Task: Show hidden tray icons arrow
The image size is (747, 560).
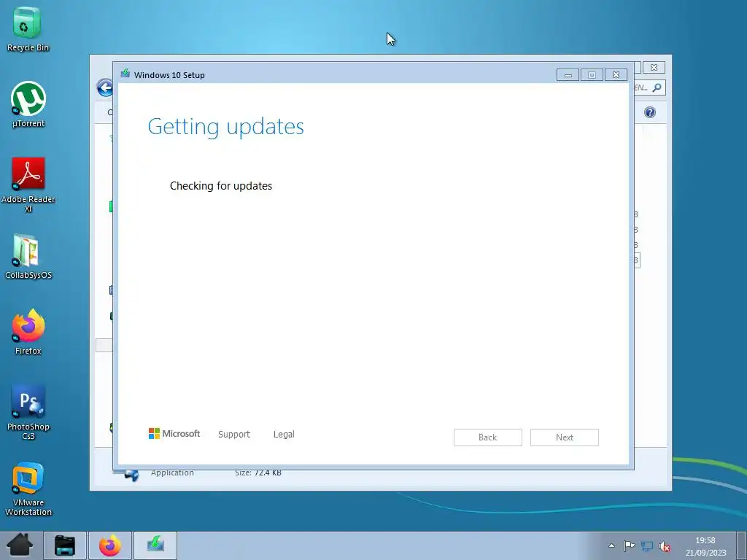Action: click(612, 545)
